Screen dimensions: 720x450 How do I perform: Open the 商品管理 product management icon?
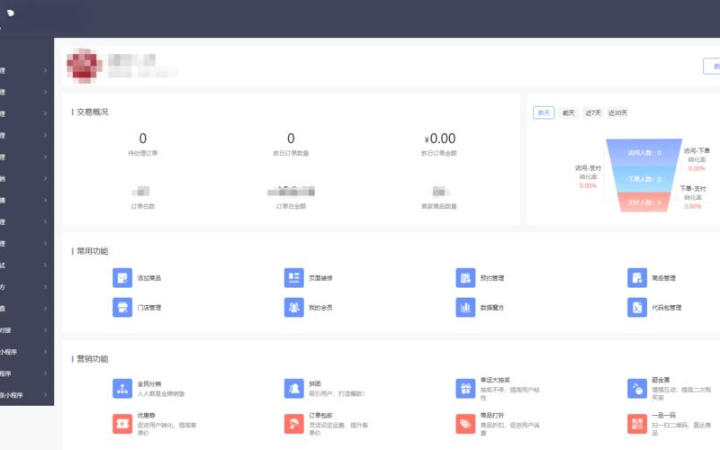(x=637, y=278)
